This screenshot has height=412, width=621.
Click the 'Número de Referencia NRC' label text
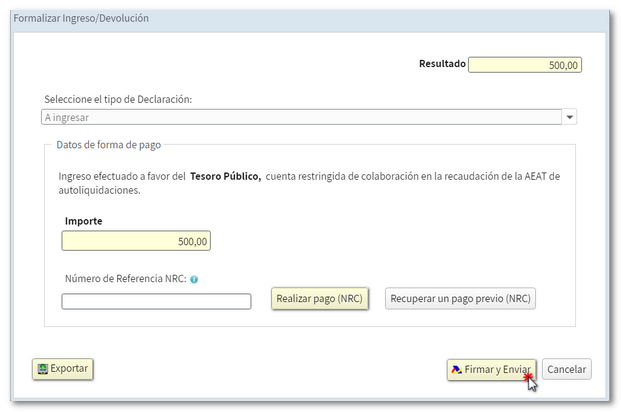[x=125, y=279]
